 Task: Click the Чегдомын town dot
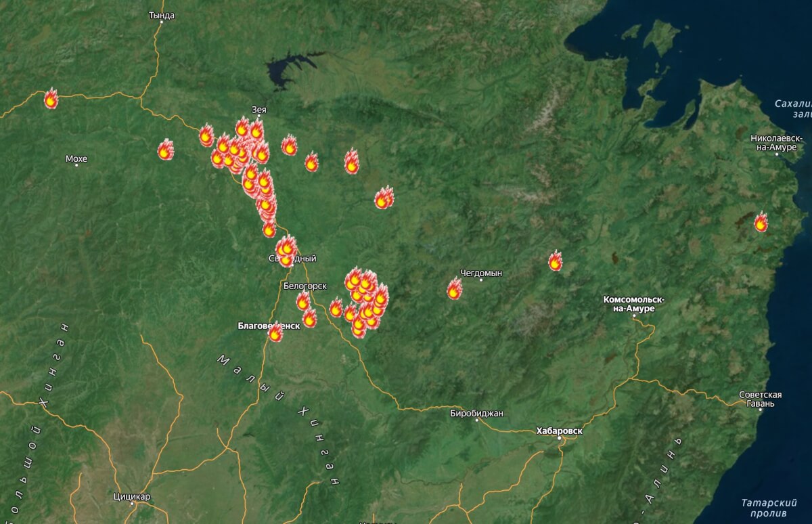click(x=481, y=280)
